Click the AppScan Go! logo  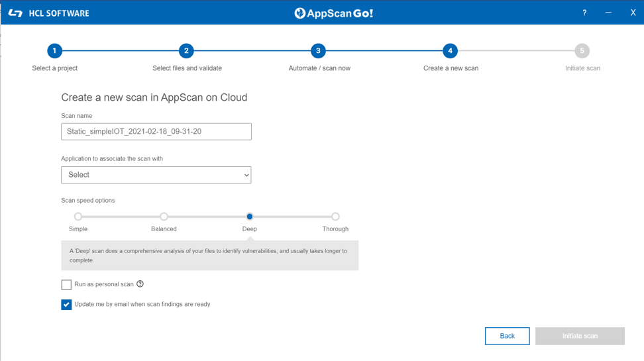coord(333,13)
